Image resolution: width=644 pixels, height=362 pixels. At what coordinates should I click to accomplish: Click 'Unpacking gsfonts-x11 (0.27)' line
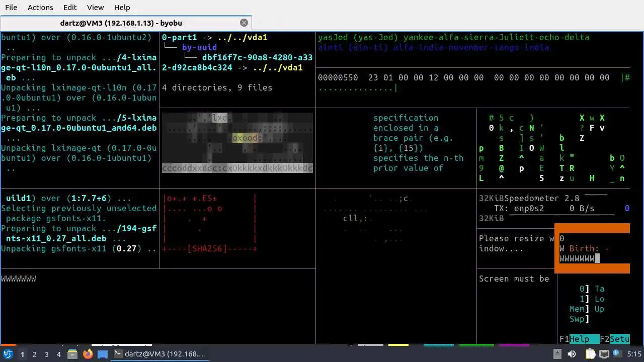click(x=79, y=248)
